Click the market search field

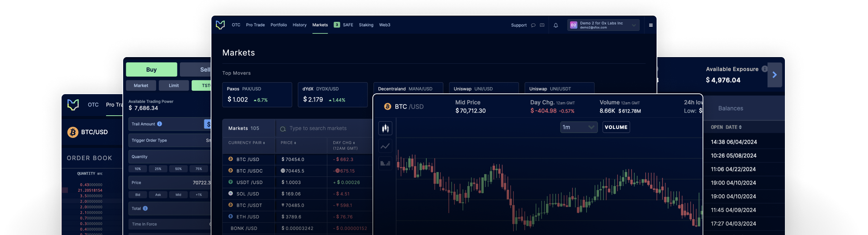[x=323, y=128]
